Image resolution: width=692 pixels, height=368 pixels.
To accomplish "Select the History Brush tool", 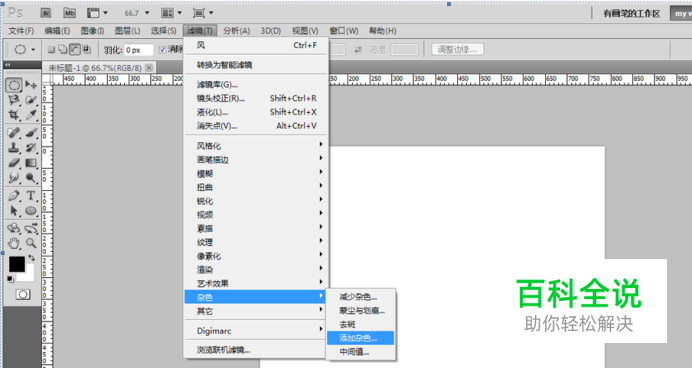I will tap(31, 147).
